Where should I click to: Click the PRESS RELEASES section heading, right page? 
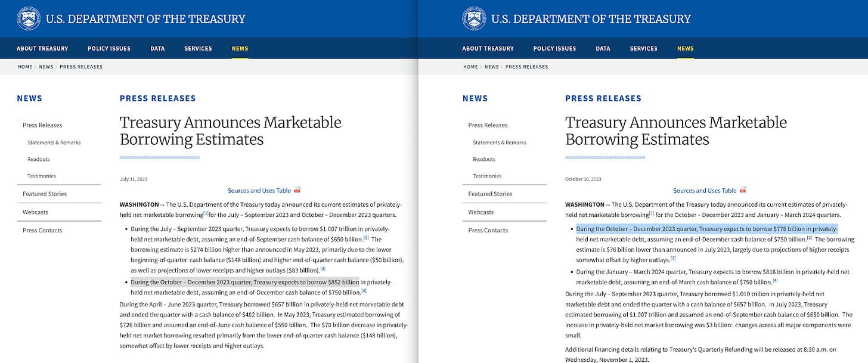click(603, 98)
